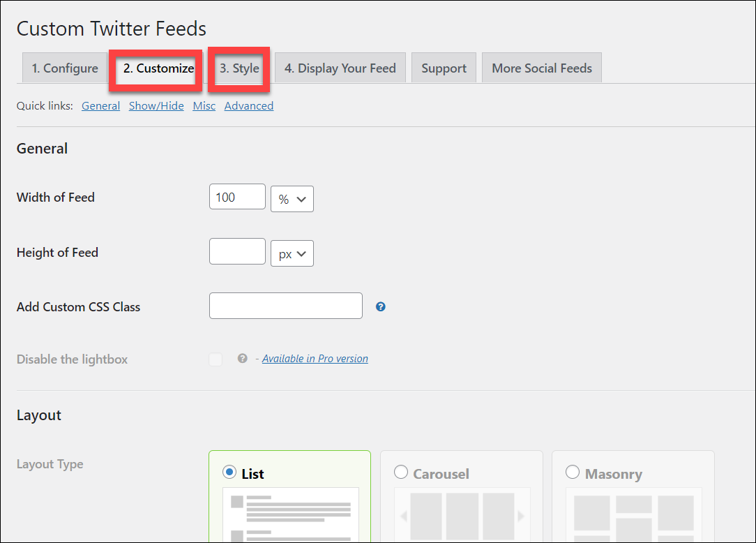Click the Masonry layout preview thumbnail
Viewport: 756px width, 543px height.
(x=633, y=514)
